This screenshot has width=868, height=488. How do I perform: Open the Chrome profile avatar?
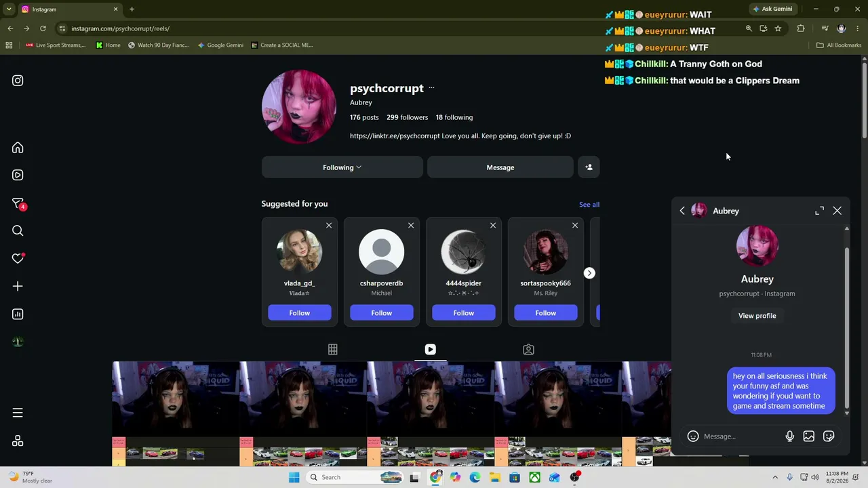842,28
